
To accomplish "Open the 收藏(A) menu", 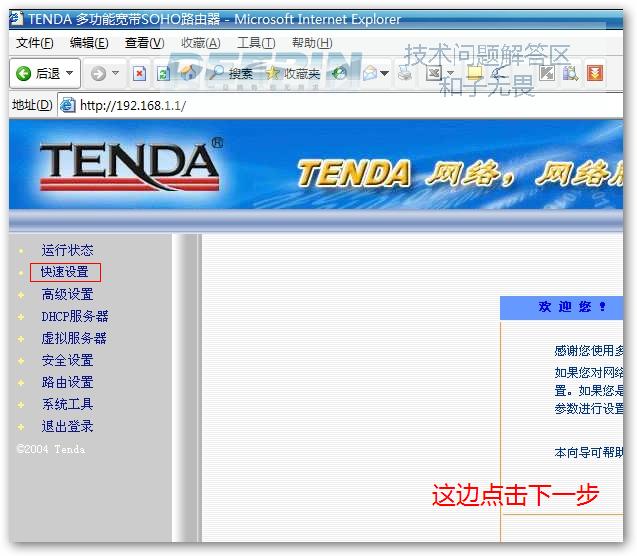I will point(200,43).
